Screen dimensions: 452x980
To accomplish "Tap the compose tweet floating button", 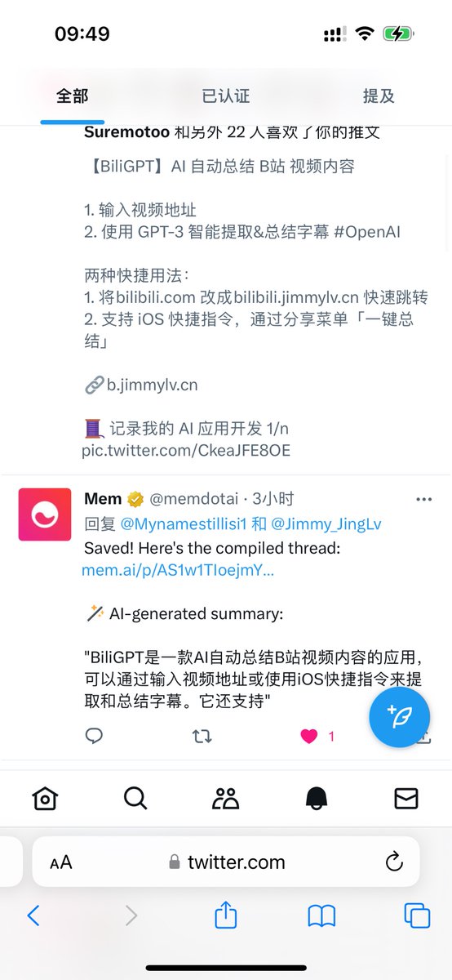I will 400,717.
